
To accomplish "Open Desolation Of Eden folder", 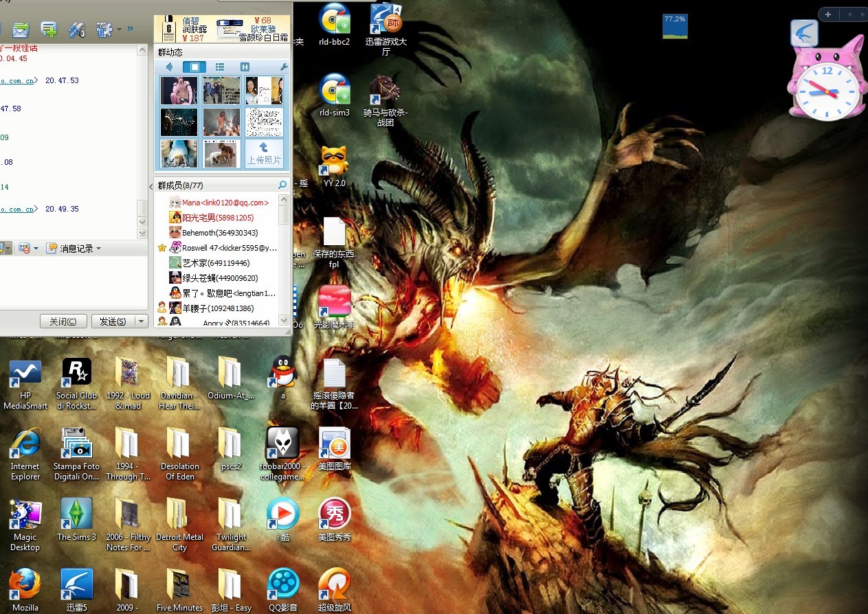I will [x=179, y=455].
